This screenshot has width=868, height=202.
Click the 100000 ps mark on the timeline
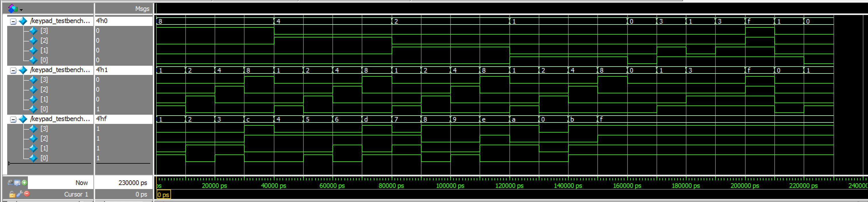pos(451,186)
